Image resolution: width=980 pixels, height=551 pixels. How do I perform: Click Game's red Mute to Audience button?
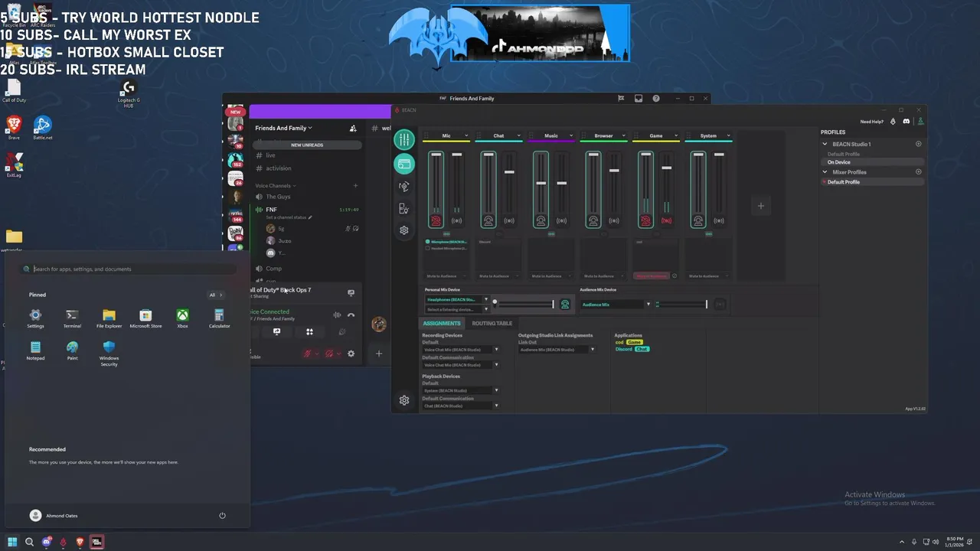[x=652, y=275]
